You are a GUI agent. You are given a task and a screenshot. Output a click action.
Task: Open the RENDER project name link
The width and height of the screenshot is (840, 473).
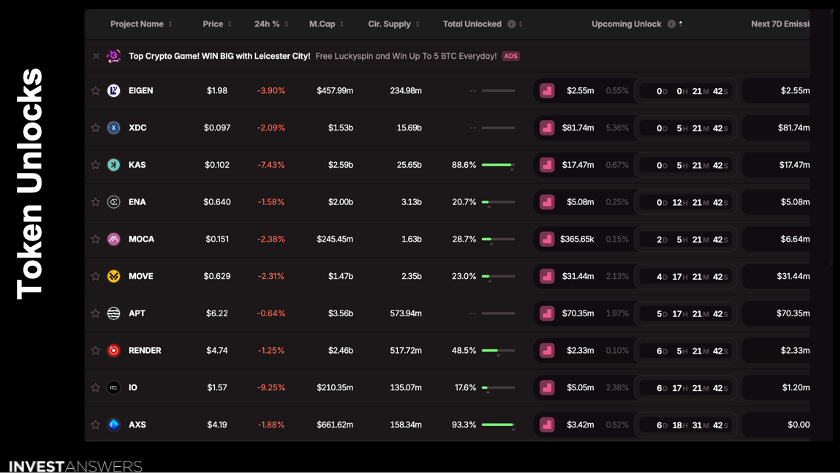pos(145,350)
